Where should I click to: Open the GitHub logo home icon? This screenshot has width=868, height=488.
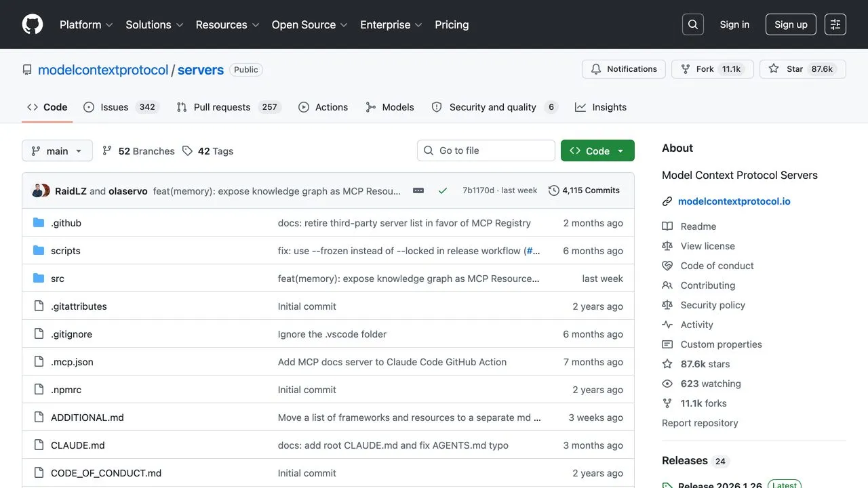coord(33,24)
